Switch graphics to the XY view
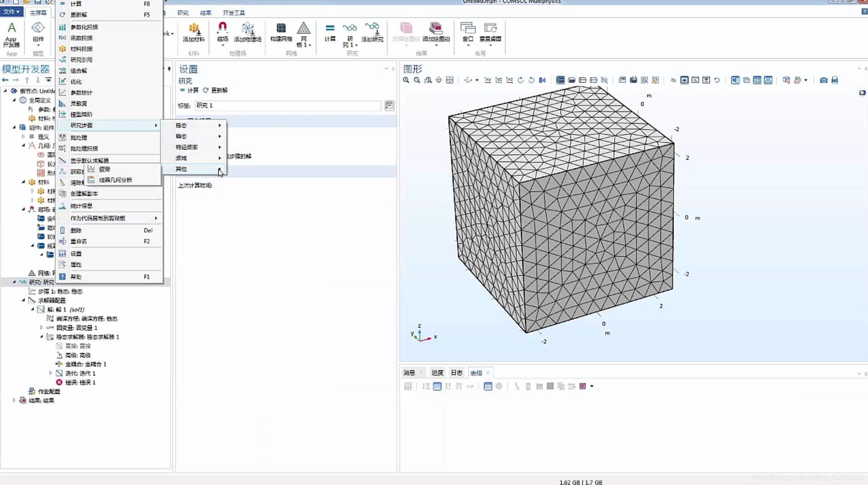Viewport: 868px width, 485px height. 488,80
